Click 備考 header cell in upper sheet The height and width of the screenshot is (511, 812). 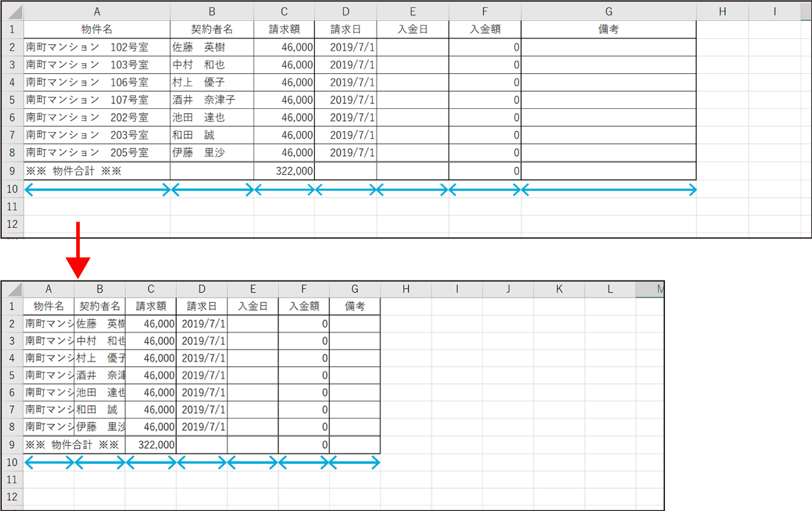click(608, 29)
